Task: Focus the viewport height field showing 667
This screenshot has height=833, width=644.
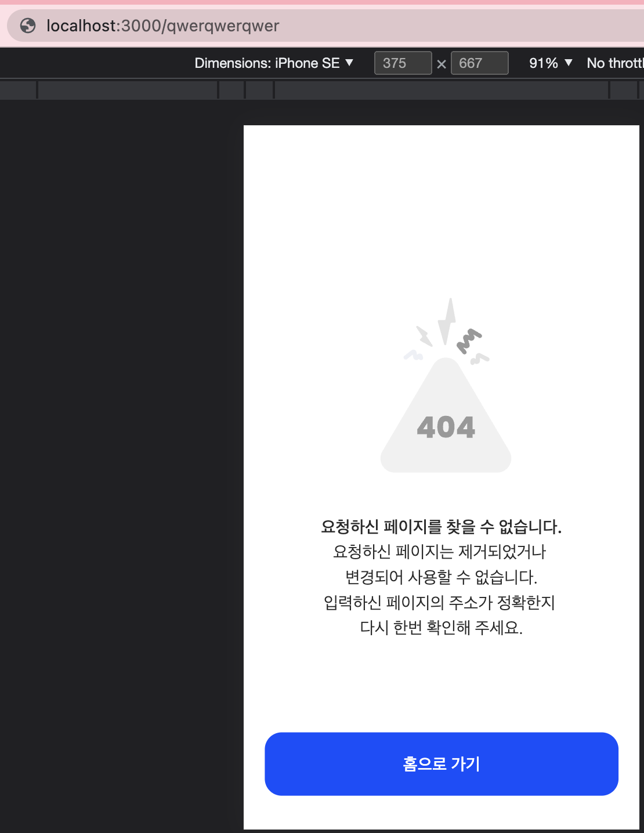Action: point(479,63)
